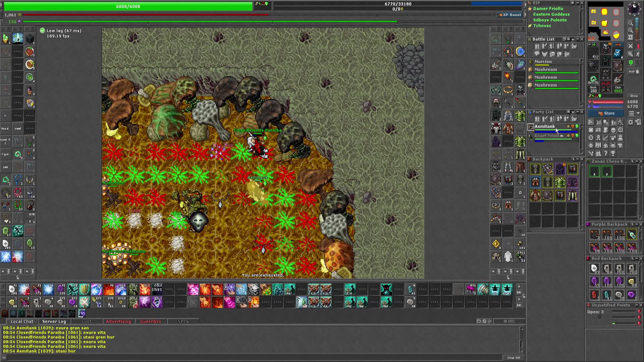
Task: Use the skull spell on action bar
Action: point(254,289)
